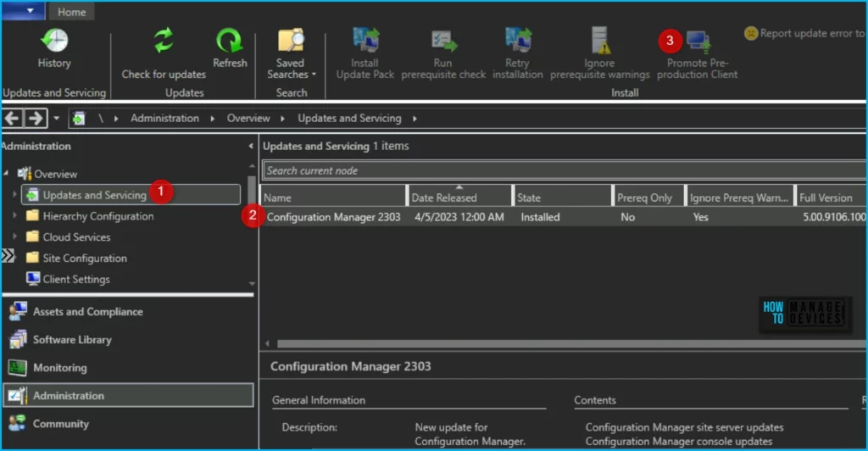
Task: Click Ignore prerequisite warnings icon
Action: coord(600,41)
